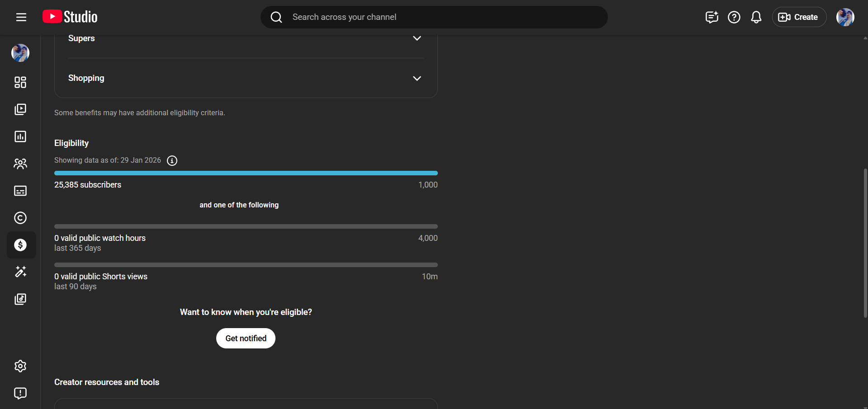The height and width of the screenshot is (409, 868).
Task: Expand the Shopping section chevron
Action: tap(417, 78)
